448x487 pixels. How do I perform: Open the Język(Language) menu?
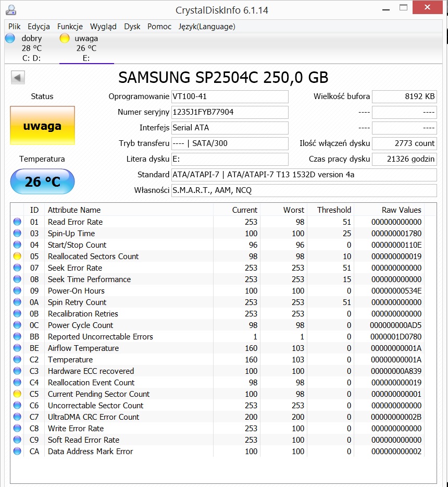pyautogui.click(x=207, y=27)
